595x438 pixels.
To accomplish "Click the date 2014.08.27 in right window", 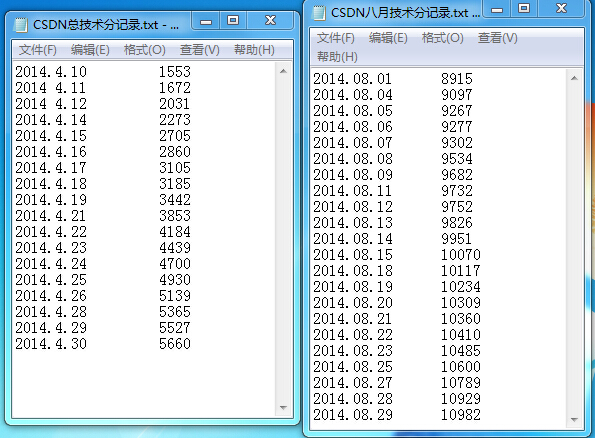I will [353, 383].
